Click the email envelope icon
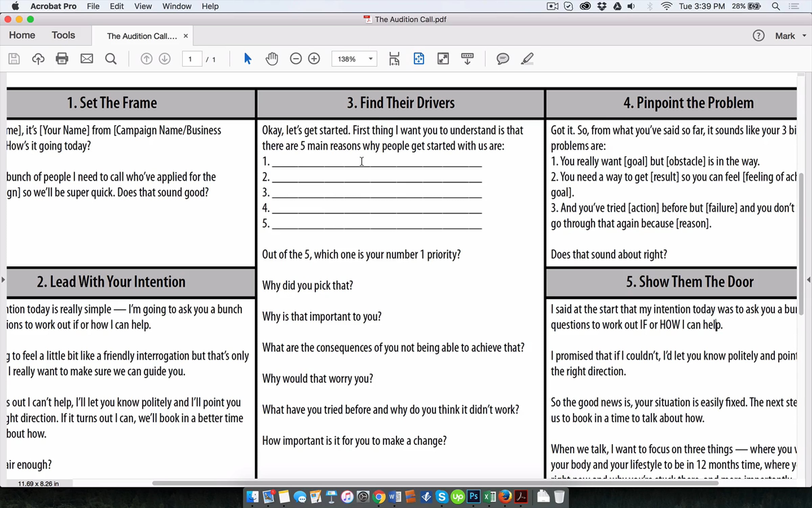The image size is (812, 508). coord(87,59)
